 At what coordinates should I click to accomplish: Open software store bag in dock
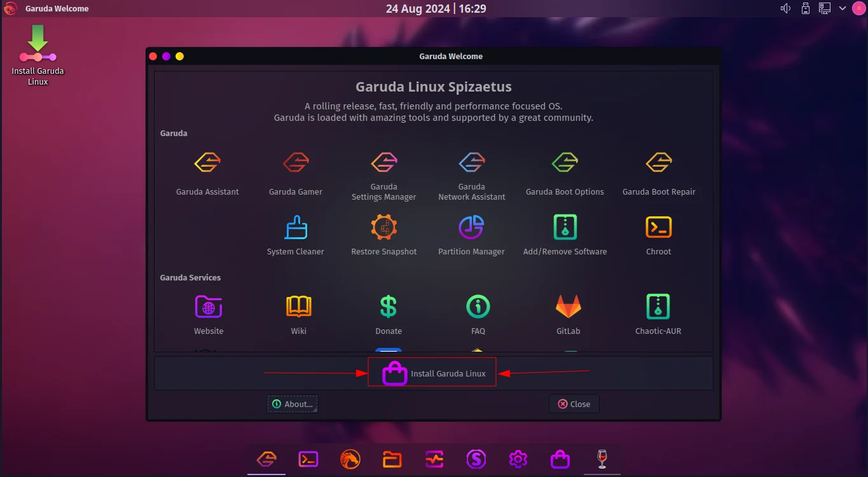click(x=560, y=459)
